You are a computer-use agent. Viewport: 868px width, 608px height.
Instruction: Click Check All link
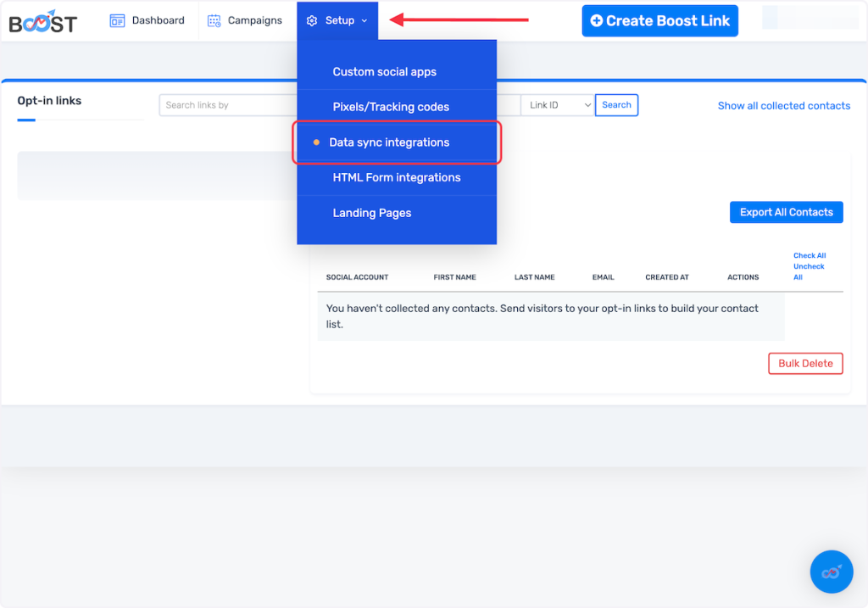[x=809, y=255]
